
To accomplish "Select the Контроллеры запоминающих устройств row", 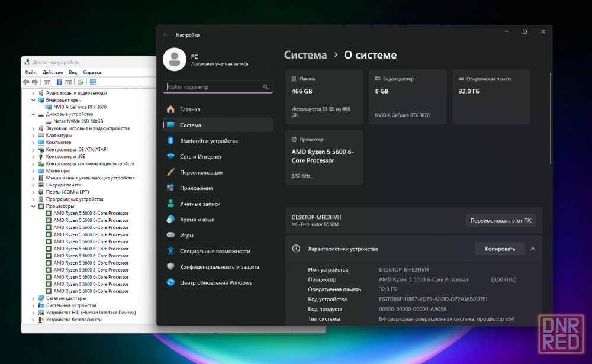I will [90, 164].
